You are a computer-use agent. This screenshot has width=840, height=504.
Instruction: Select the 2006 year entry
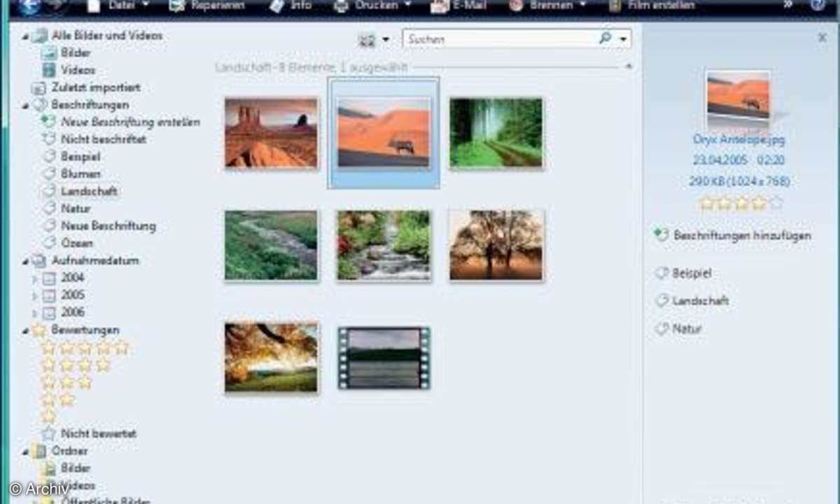coord(73,312)
